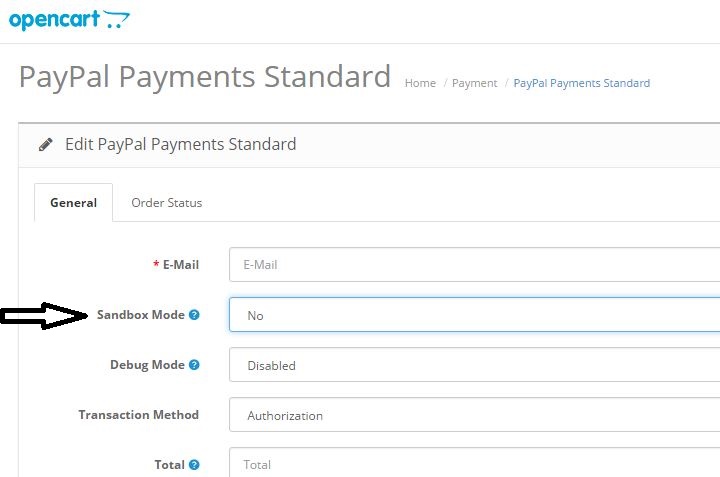720x477 pixels.
Task: Click the Total field label
Action: (169, 465)
